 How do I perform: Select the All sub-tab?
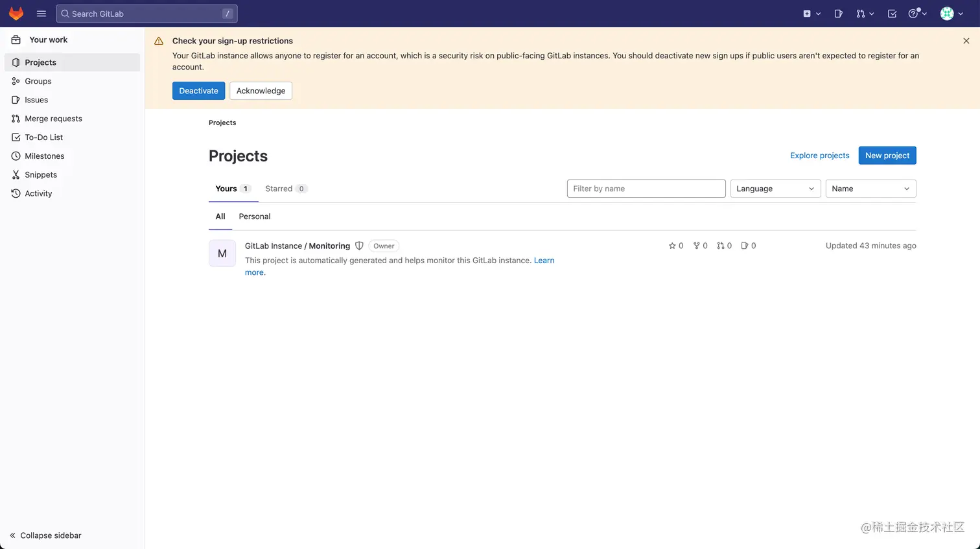(x=220, y=216)
